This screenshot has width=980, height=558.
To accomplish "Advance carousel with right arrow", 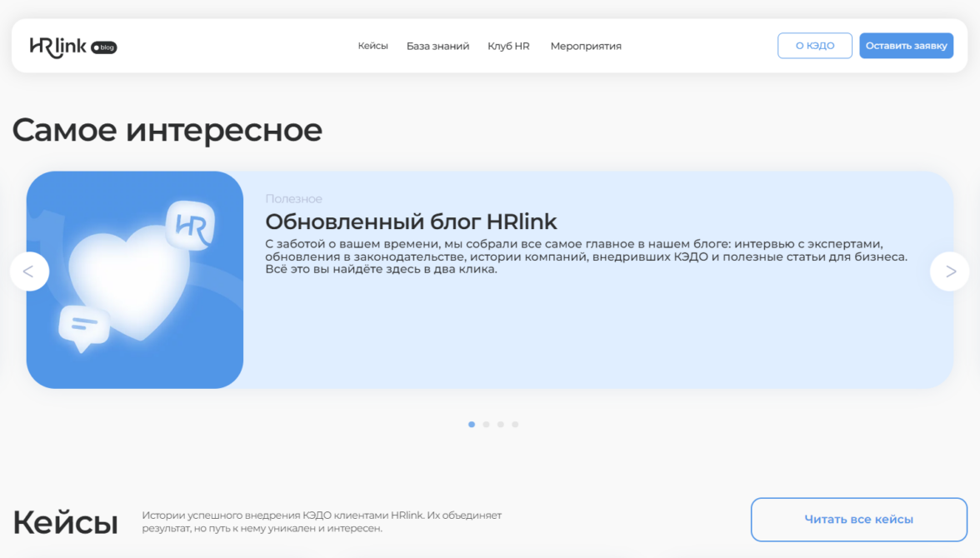I will [x=950, y=272].
